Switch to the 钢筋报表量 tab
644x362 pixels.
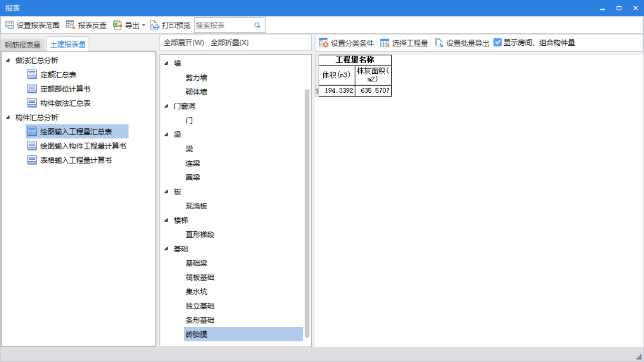coord(23,45)
